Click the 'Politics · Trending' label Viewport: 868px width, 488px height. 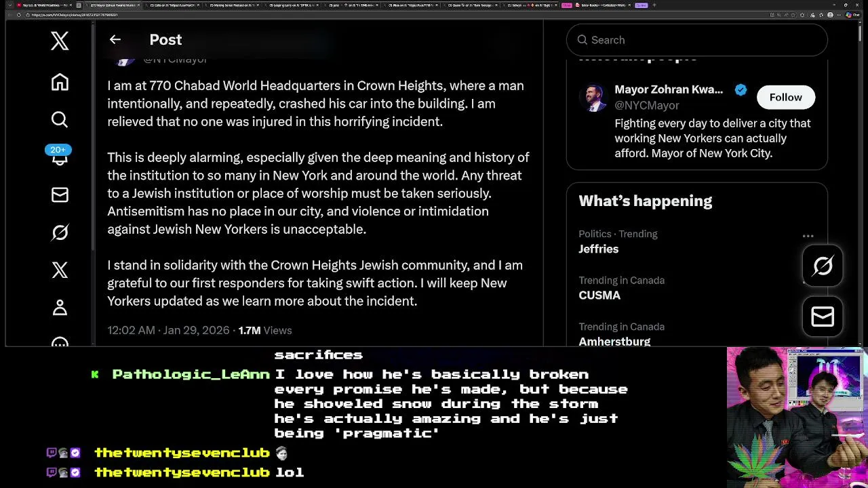[x=618, y=234]
